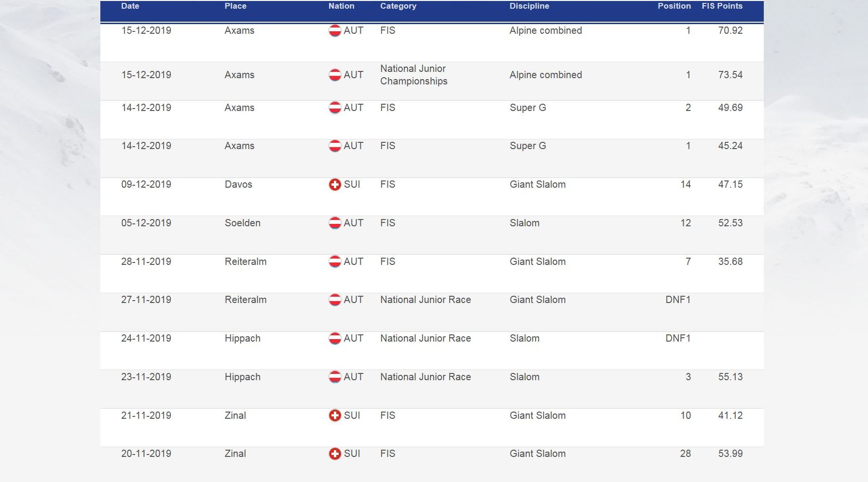Click Giant Slalom in 28-11-2019 row
Viewport: 868px width, 482px height.
tap(537, 262)
